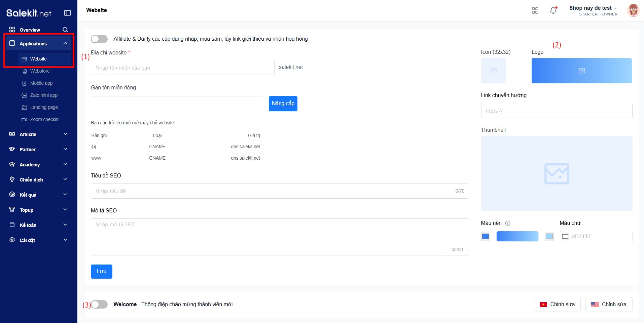Open the shop name dropdown

(593, 8)
